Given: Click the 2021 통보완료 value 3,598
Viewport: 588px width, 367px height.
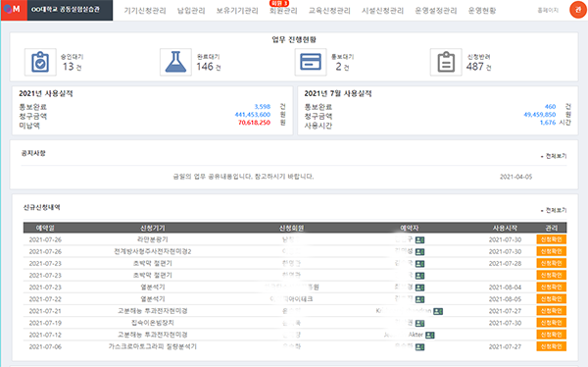Looking at the screenshot, I should [262, 107].
